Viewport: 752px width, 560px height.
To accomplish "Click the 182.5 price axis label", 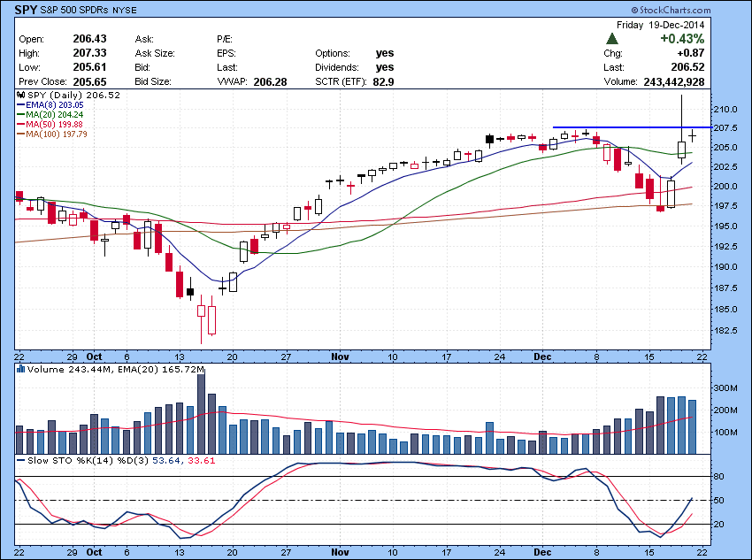I will [x=725, y=331].
